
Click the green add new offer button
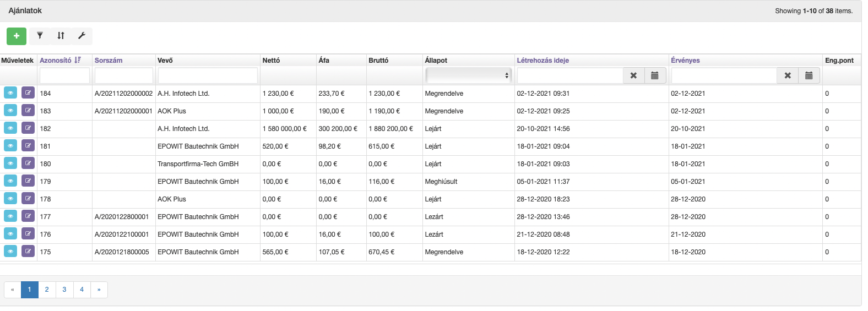pyautogui.click(x=17, y=36)
